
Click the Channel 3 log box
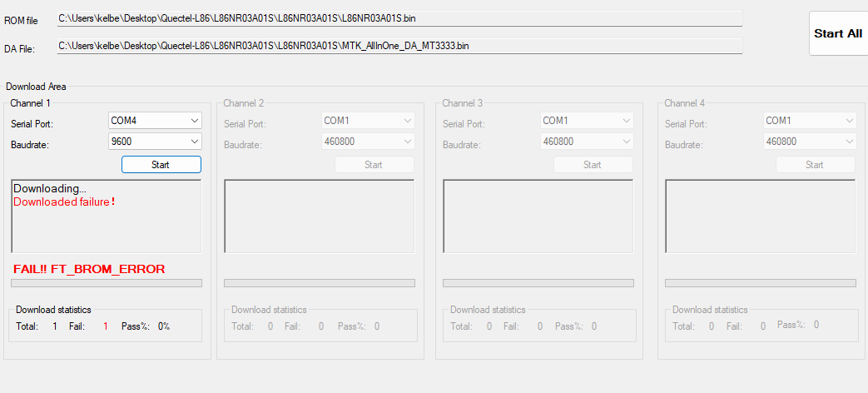pyautogui.click(x=538, y=216)
